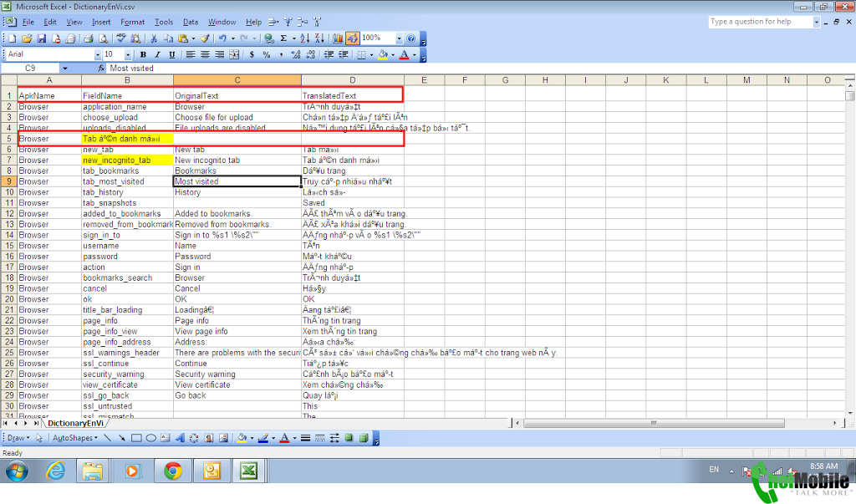Image resolution: width=856 pixels, height=504 pixels.
Task: Open the Draw menu
Action: [x=18, y=438]
